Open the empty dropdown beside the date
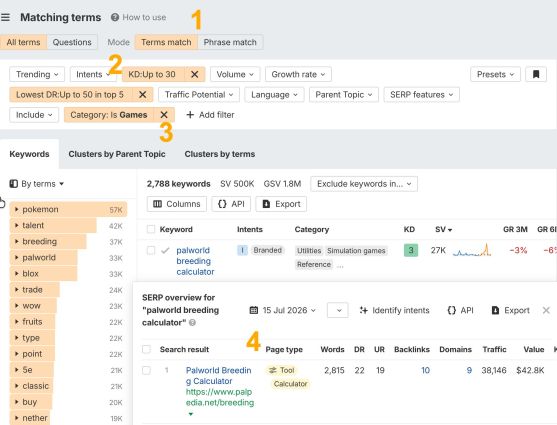The image size is (557, 425). coord(337,310)
